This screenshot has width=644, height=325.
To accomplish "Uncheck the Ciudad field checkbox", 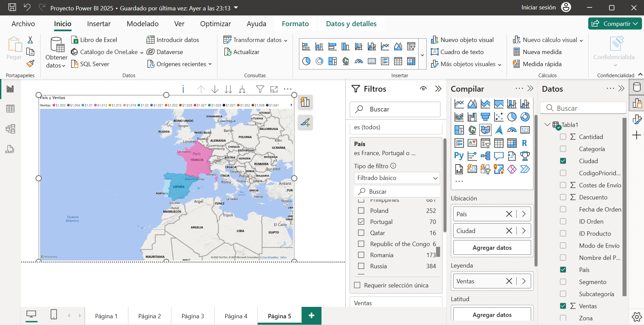I will tap(563, 161).
